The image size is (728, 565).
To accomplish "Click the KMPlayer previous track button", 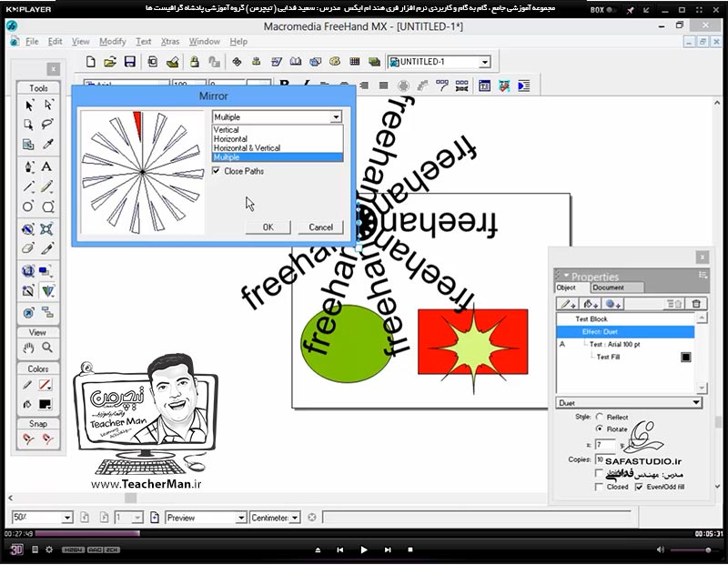I will click(339, 550).
